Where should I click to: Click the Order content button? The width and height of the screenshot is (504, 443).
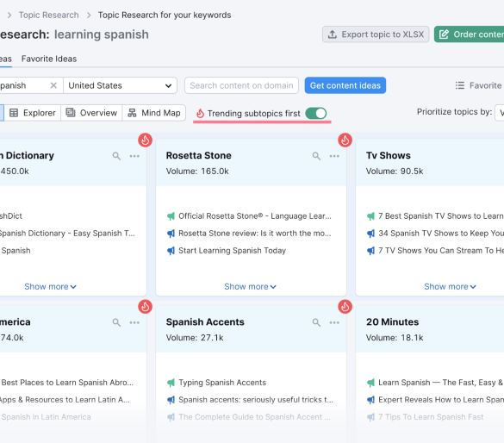[x=470, y=34]
